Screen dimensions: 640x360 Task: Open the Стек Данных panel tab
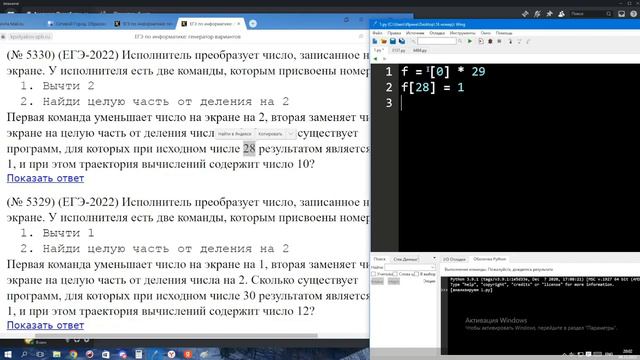click(x=406, y=259)
